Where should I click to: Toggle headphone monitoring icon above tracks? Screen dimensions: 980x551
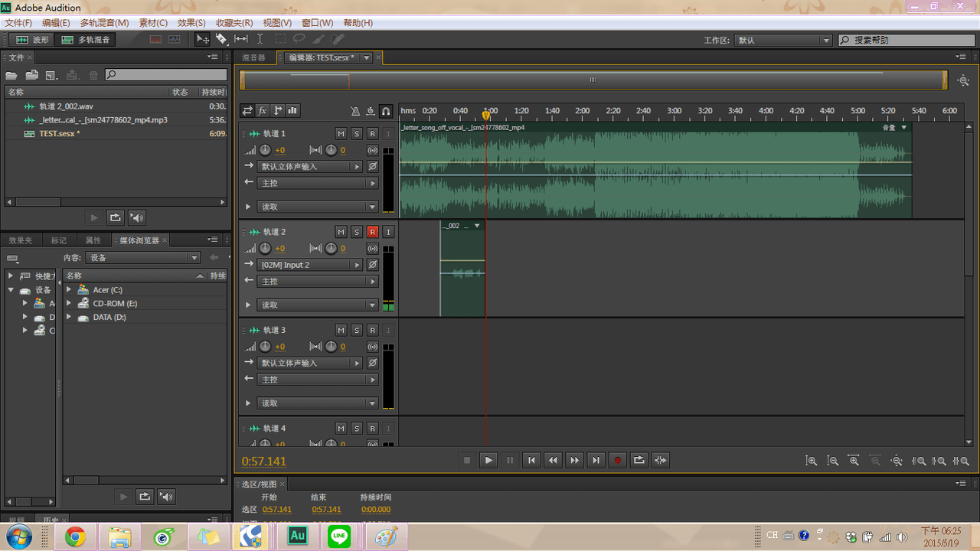coord(386,111)
